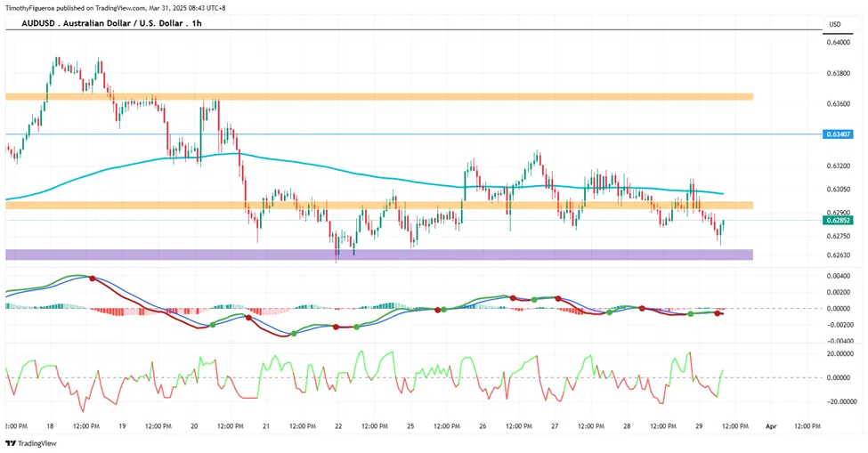This screenshot has width=868, height=453.
Task: Click the green 0.62852 current price label
Action: (x=838, y=220)
